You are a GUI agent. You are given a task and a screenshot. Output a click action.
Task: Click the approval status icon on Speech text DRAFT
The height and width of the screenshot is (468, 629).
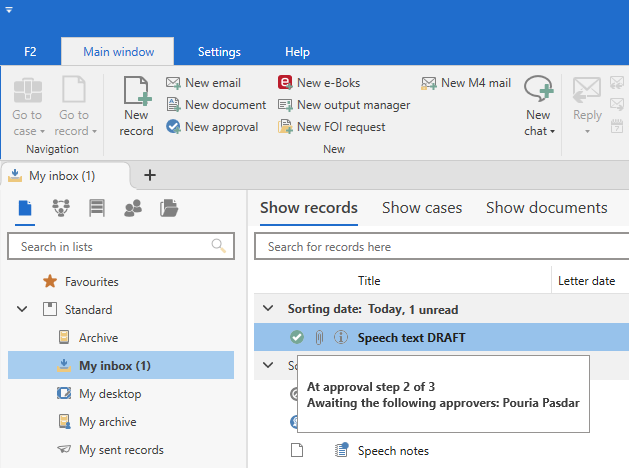click(x=297, y=338)
